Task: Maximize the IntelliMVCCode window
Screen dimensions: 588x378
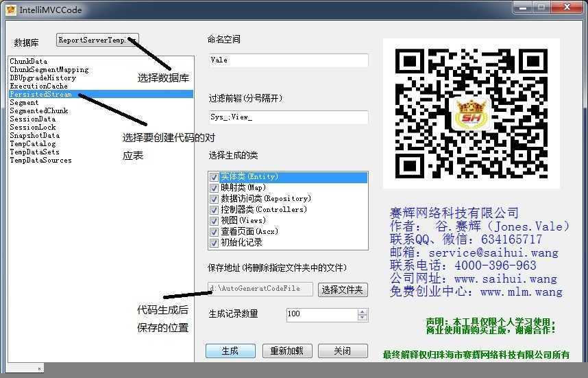Action: click(x=542, y=8)
